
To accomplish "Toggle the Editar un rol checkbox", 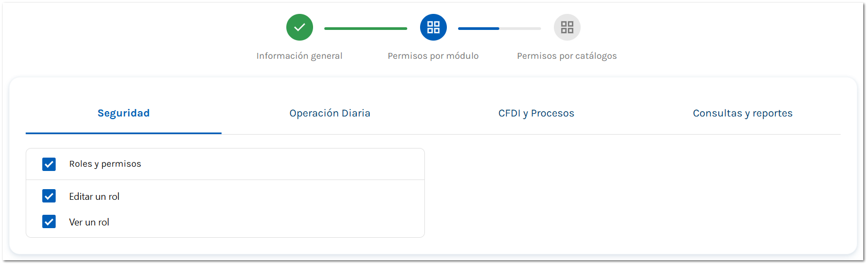I will (49, 196).
